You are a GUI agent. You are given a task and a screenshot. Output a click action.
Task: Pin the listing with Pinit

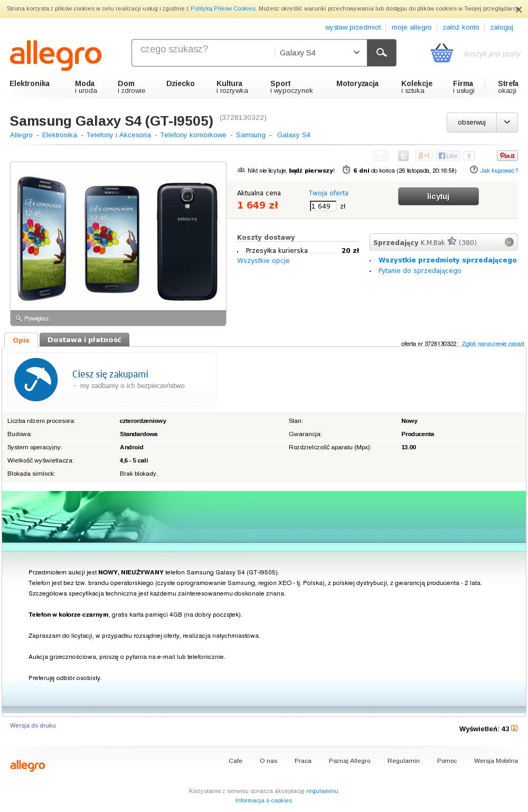[507, 156]
